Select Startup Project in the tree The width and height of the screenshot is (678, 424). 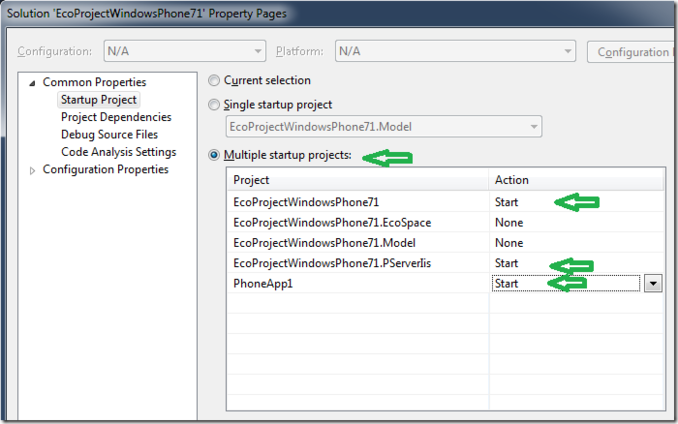99,100
